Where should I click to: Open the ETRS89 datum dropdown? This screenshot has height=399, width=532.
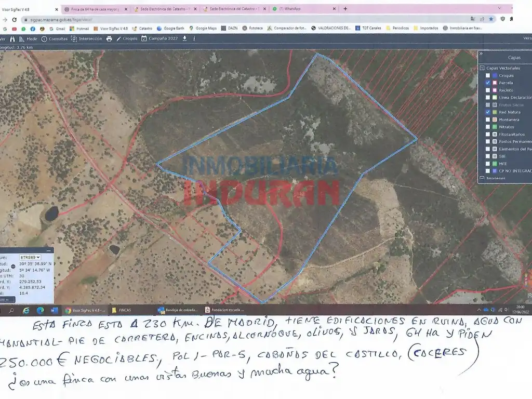pos(30,258)
